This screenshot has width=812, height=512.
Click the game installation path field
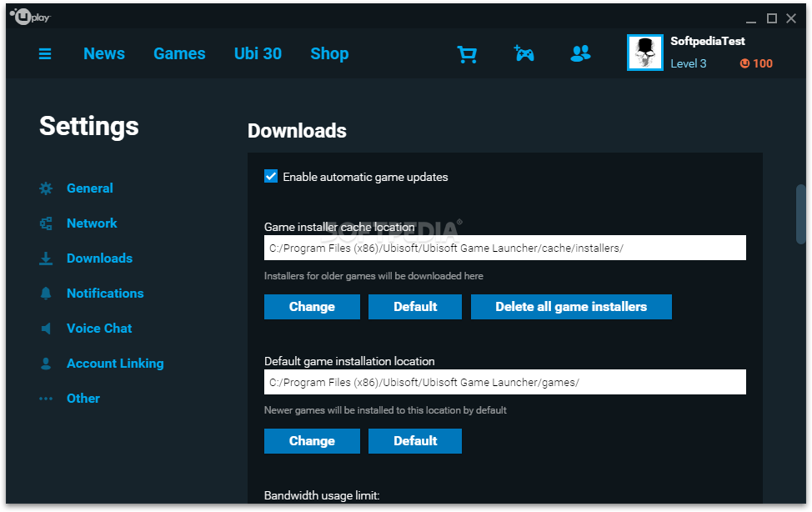coord(505,382)
